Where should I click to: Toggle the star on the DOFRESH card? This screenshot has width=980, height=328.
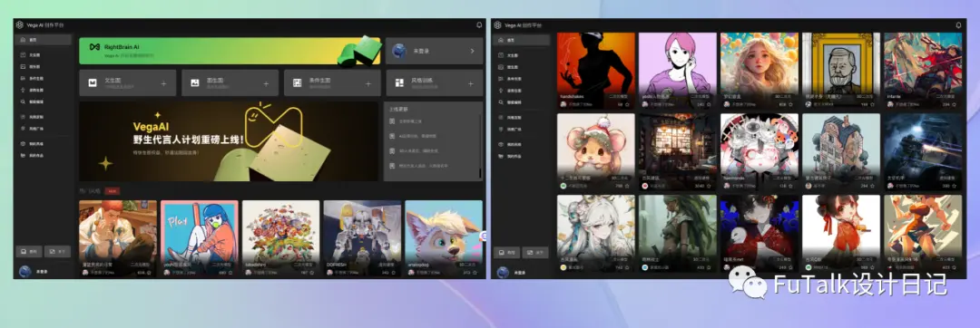(x=396, y=273)
